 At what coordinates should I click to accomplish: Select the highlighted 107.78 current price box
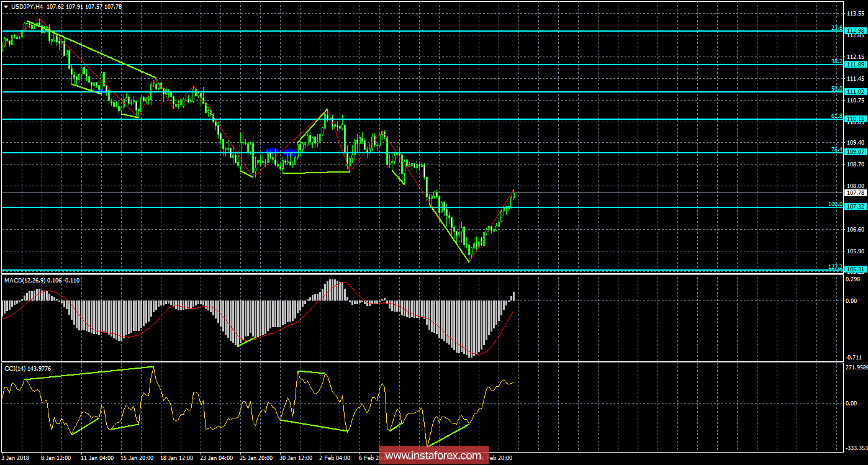[x=856, y=192]
